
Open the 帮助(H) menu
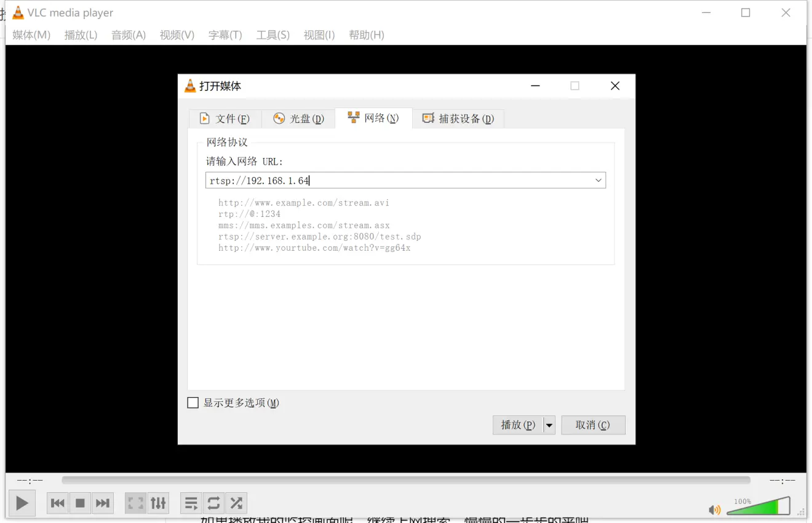tap(366, 35)
